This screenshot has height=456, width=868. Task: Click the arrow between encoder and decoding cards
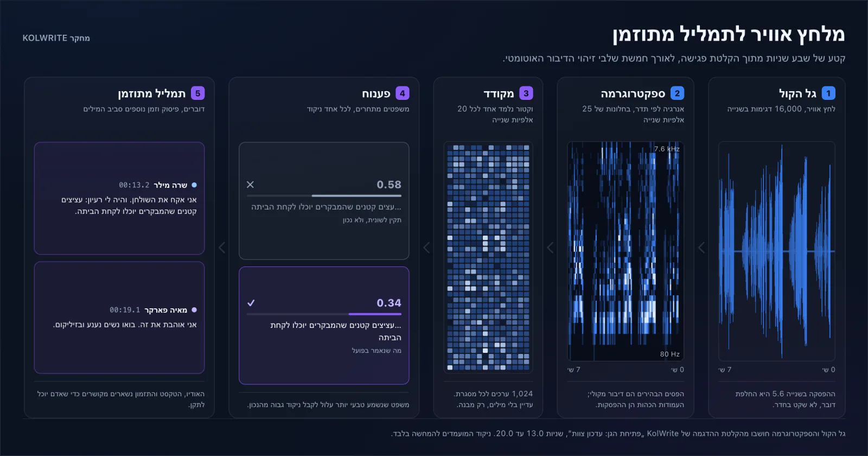tap(426, 248)
